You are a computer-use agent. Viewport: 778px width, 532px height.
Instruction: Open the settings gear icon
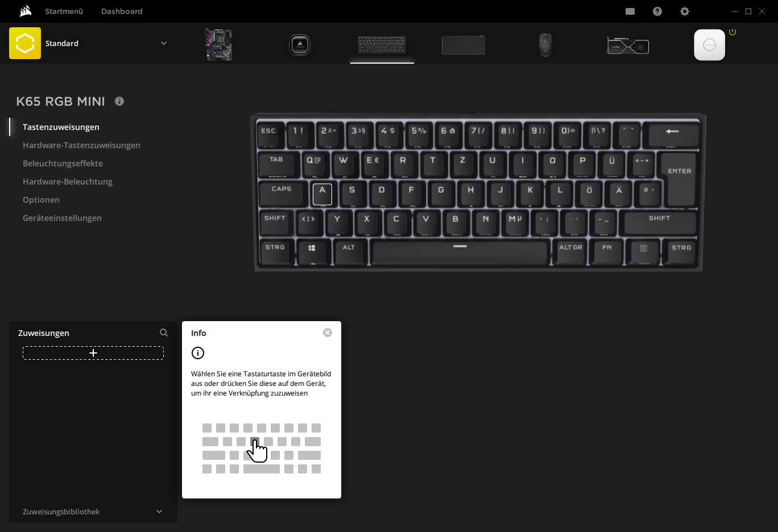tap(685, 11)
